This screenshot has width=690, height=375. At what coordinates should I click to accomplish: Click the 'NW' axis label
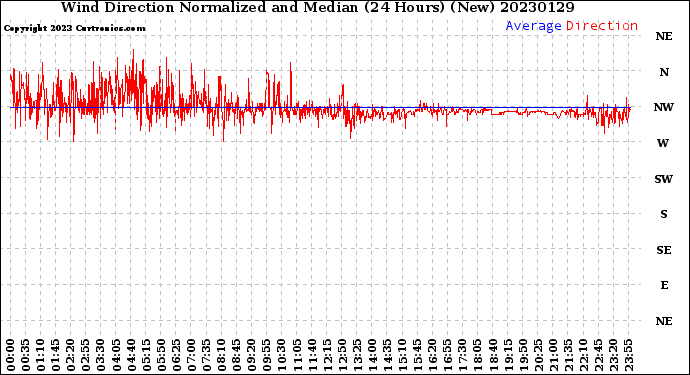coord(664,107)
